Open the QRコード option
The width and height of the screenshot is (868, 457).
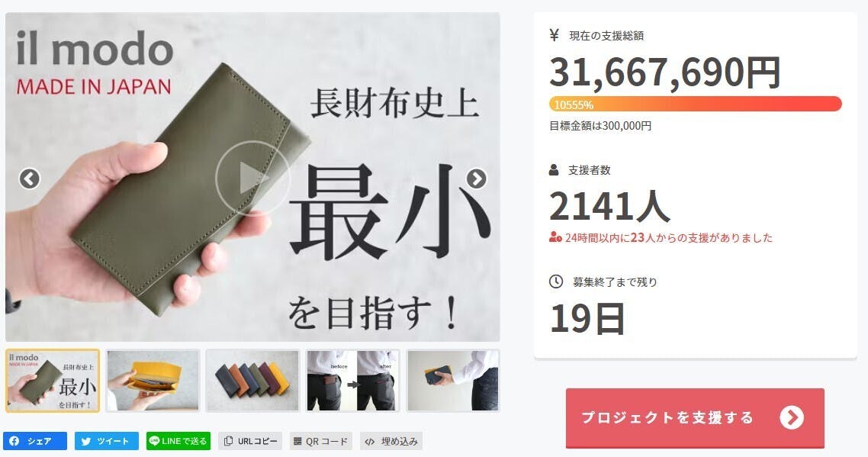coord(321,441)
